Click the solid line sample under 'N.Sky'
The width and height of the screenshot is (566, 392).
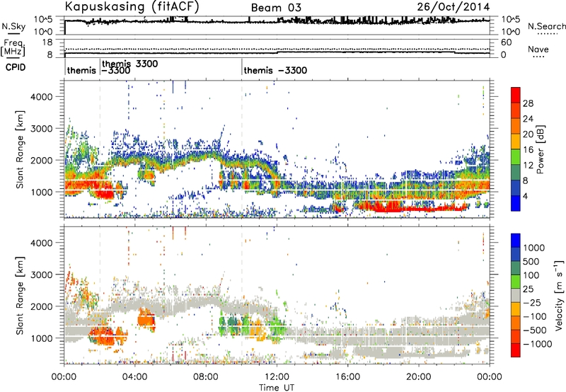pos(13,33)
